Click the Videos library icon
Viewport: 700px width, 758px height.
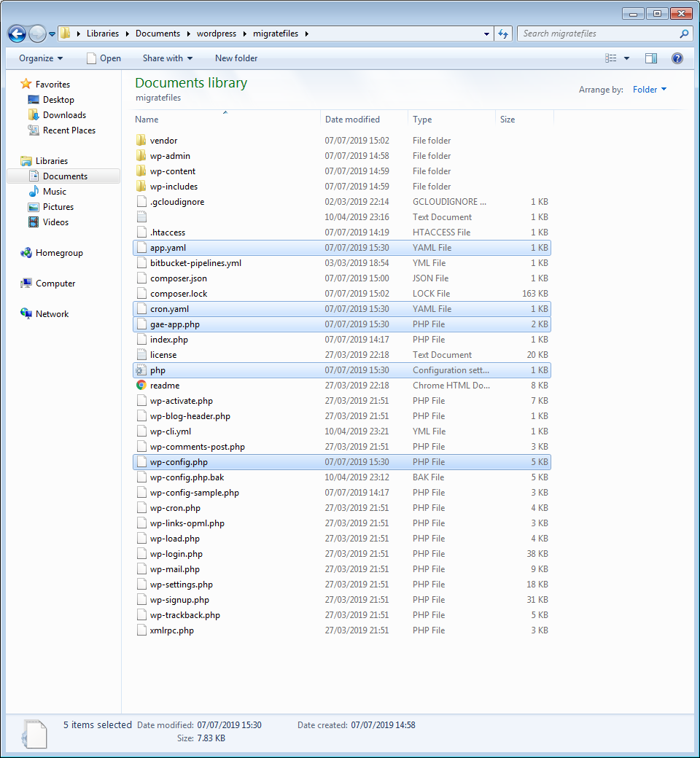(34, 222)
